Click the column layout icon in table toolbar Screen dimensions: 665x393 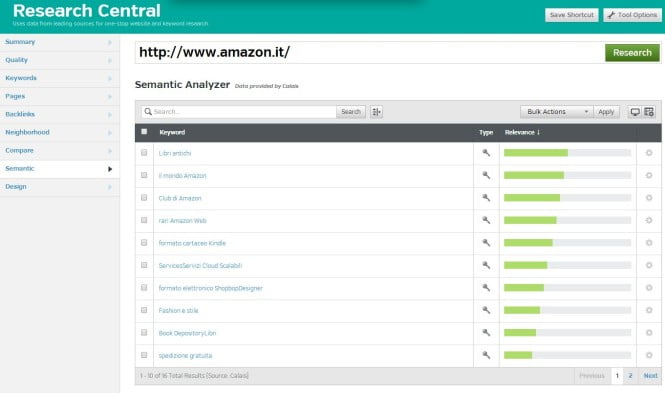coord(649,112)
